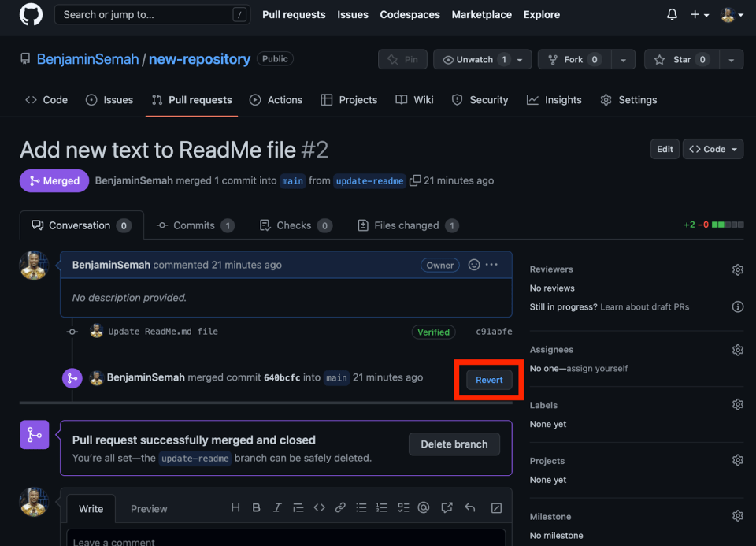This screenshot has height=546, width=756.
Task: Edit the pull request title
Action: point(665,149)
